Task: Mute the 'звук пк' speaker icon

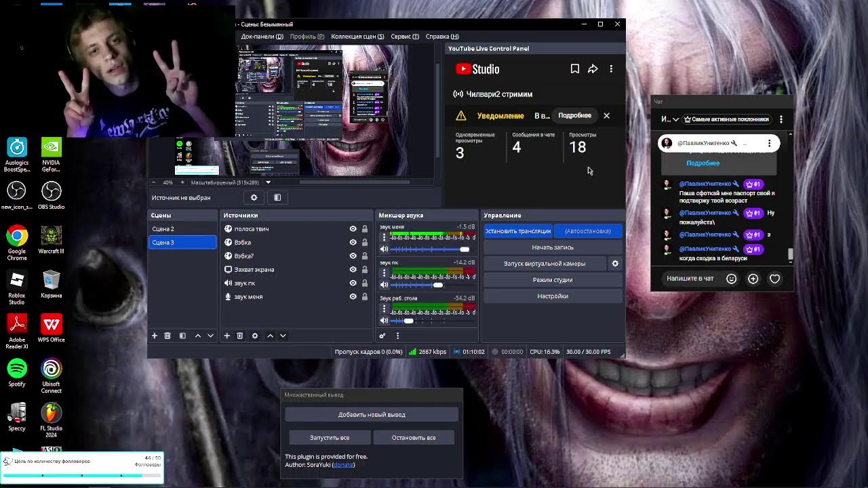Action: coord(384,285)
